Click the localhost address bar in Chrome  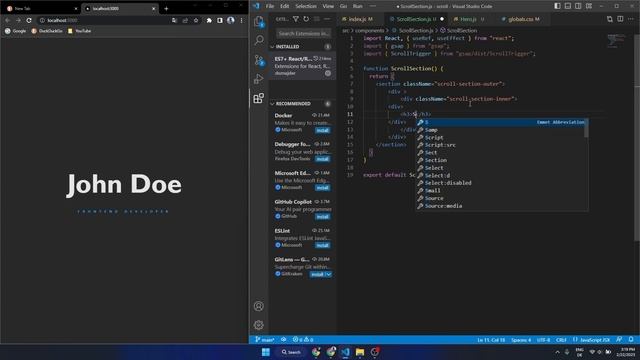pyautogui.click(x=104, y=20)
